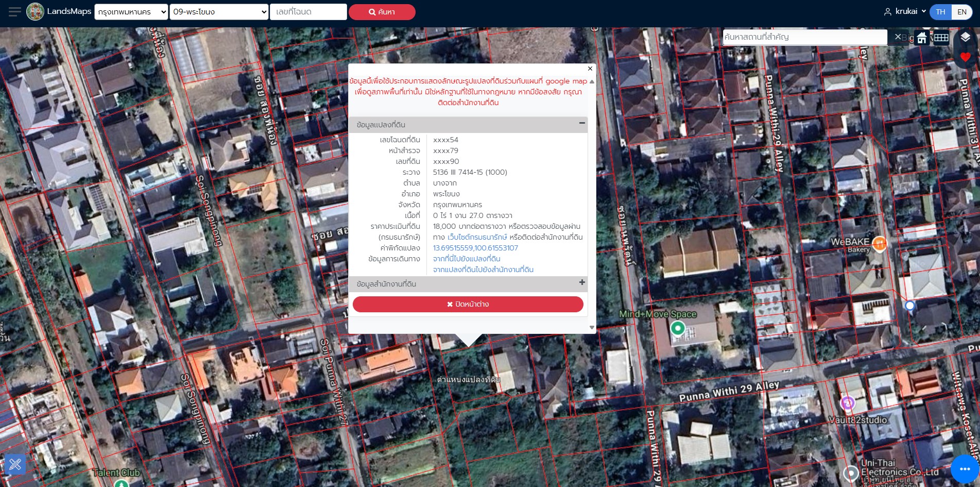Click the home building icon
The height and width of the screenshot is (487, 980).
pyautogui.click(x=922, y=38)
